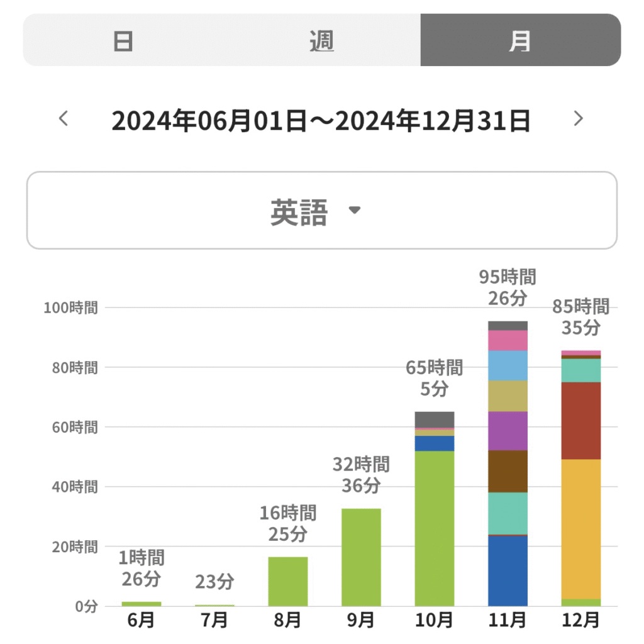Screen dimensions: 644x644
Task: Select the blue bottom segment of 11月 bar
Action: 508,570
